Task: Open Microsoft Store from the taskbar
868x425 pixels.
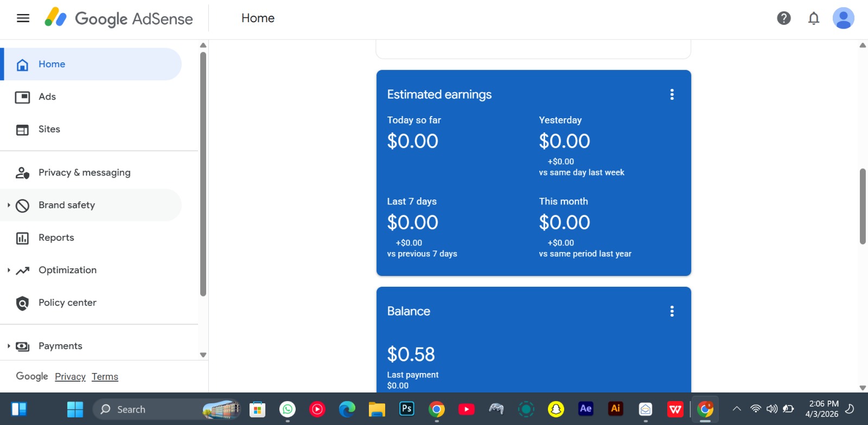Action: point(258,409)
